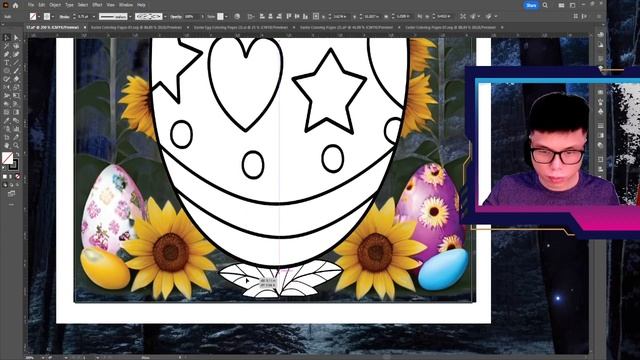Click Vertical Align Top icon

(289, 16)
